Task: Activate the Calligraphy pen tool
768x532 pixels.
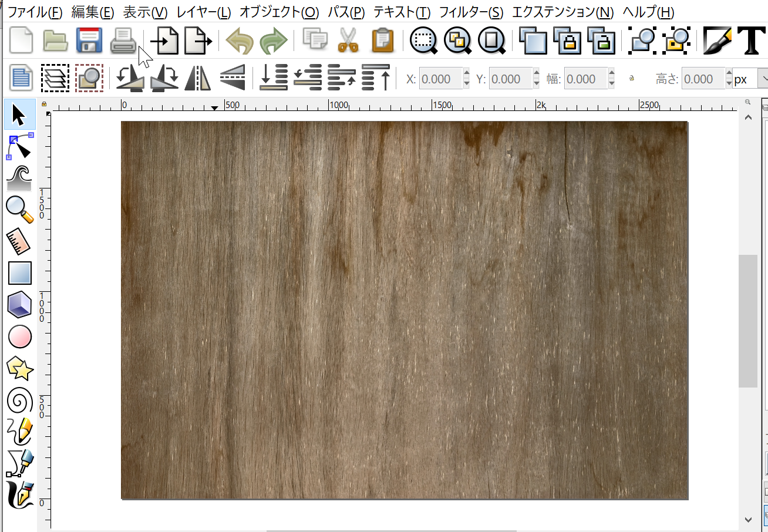Action: tap(20, 495)
